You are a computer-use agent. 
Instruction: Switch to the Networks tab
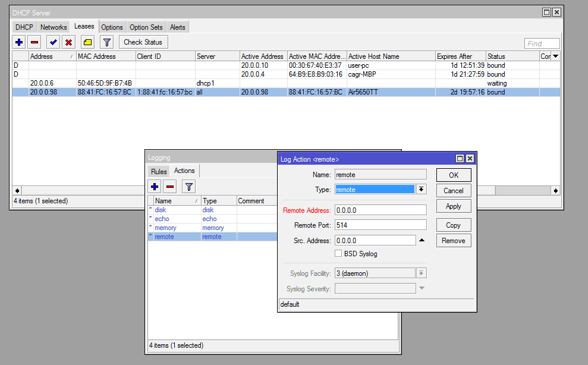[54, 27]
